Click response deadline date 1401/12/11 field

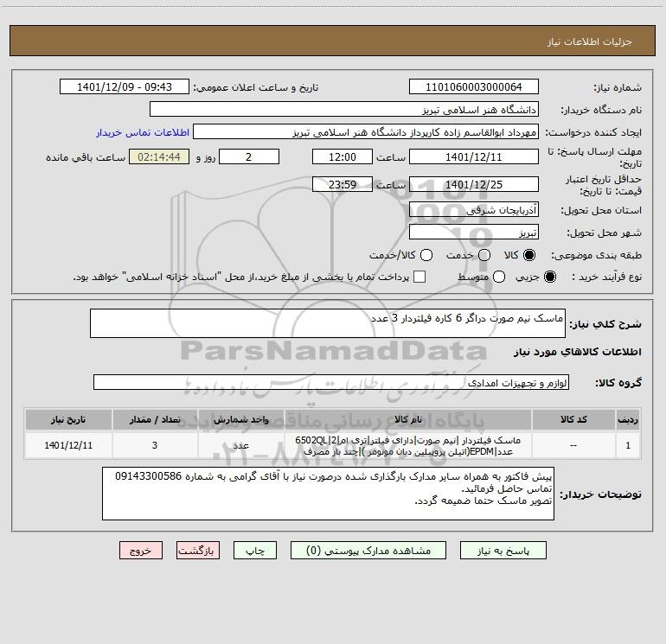click(x=474, y=156)
